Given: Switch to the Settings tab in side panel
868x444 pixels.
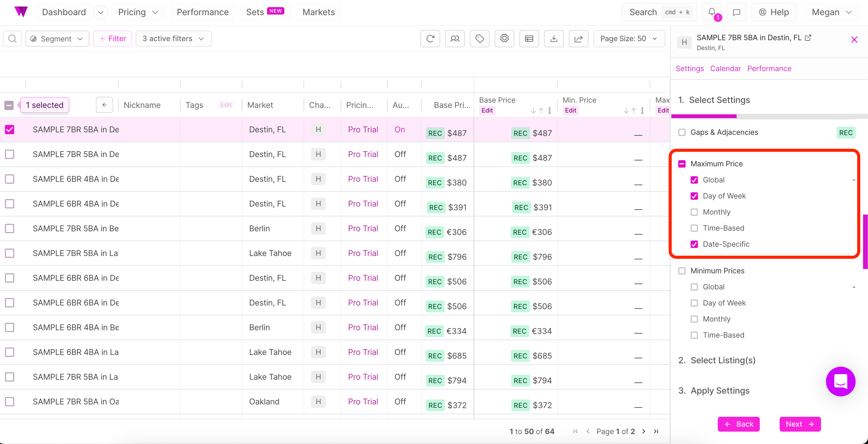Looking at the screenshot, I should click(689, 68).
